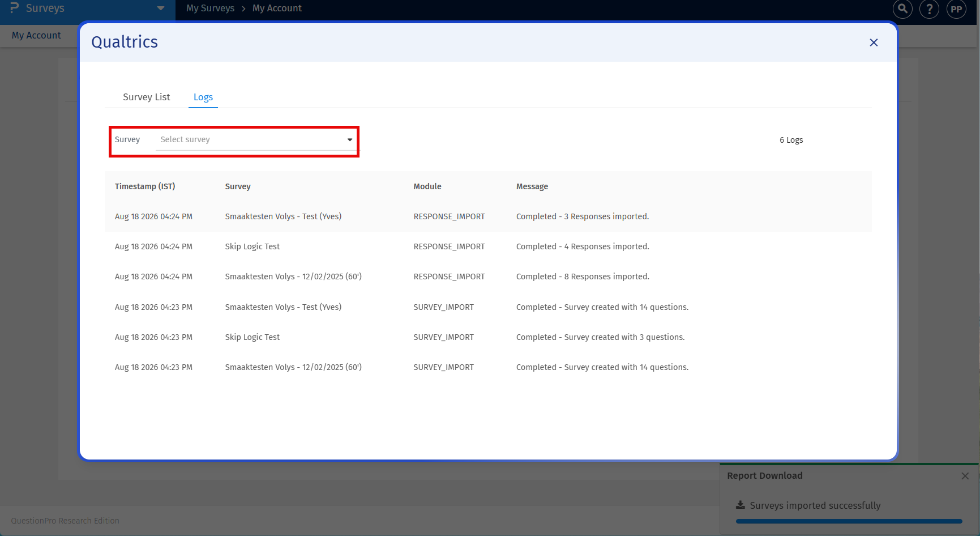The width and height of the screenshot is (980, 536).
Task: Select 'Completed - 4 Responses imported.' message
Action: (x=583, y=246)
